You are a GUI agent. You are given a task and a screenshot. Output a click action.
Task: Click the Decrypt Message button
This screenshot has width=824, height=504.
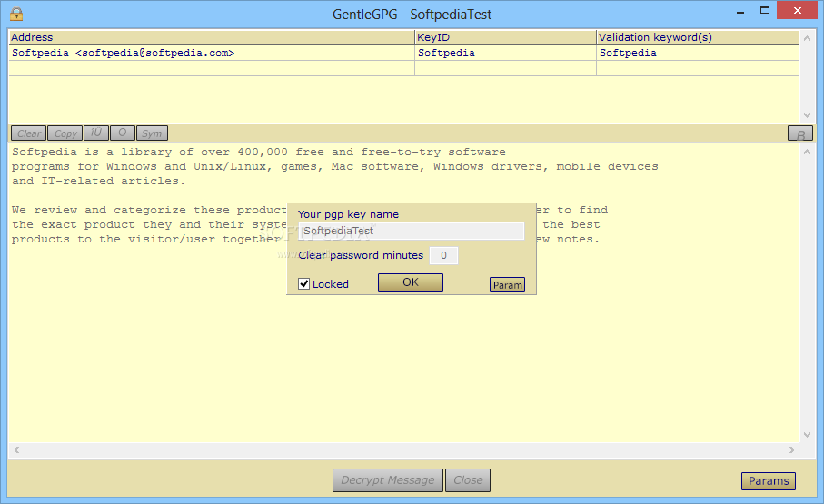(x=388, y=480)
